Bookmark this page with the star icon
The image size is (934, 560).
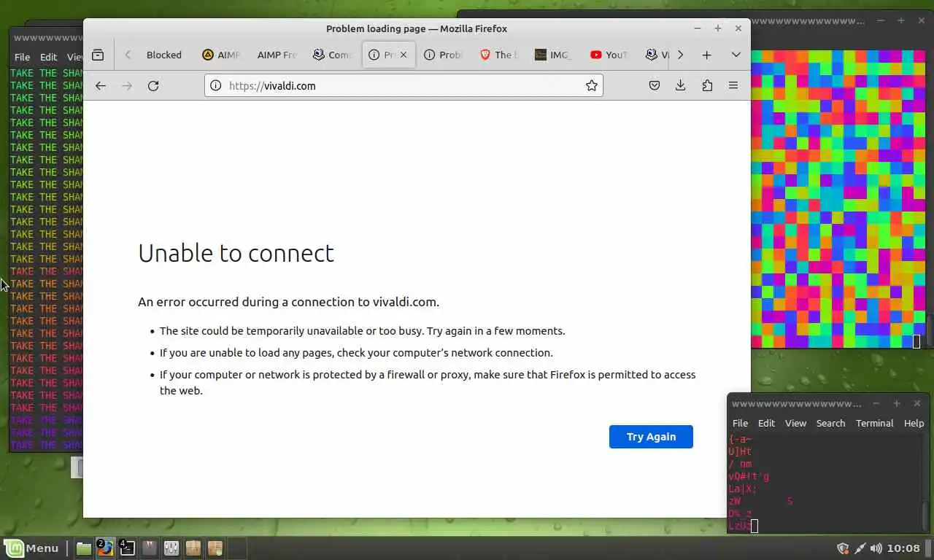pos(592,85)
